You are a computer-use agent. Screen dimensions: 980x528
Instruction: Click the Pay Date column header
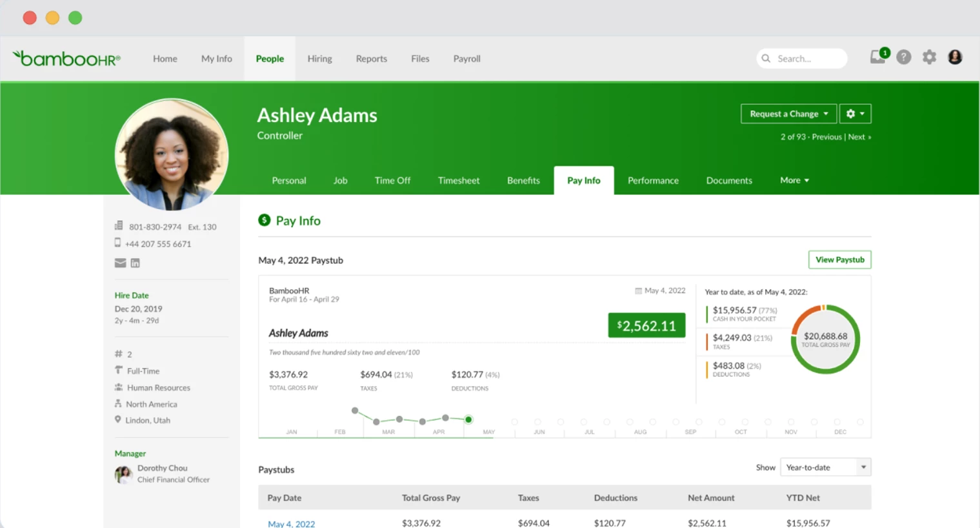click(285, 498)
